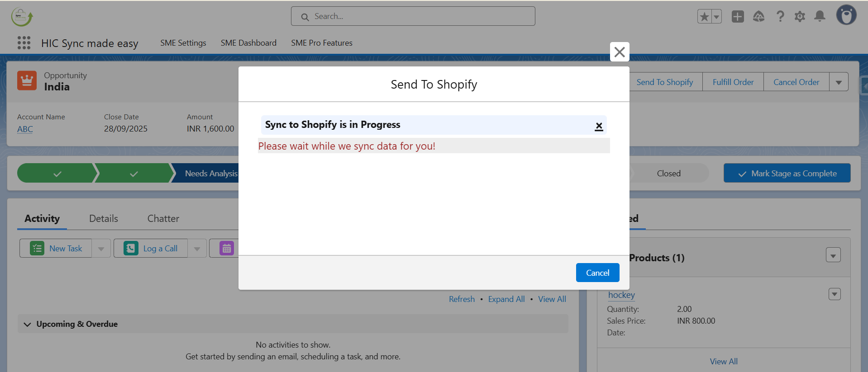Open the Products related list dropdown
Viewport: 868px width, 372px height.
(833, 255)
